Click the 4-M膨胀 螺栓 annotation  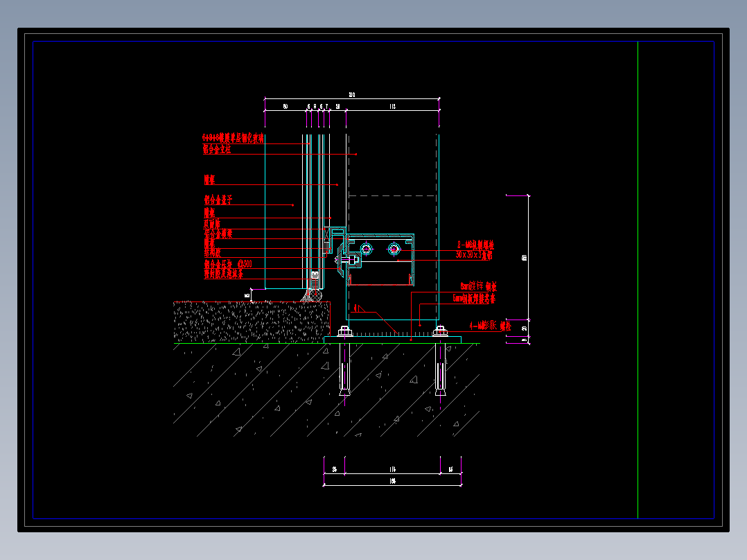pyautogui.click(x=490, y=326)
